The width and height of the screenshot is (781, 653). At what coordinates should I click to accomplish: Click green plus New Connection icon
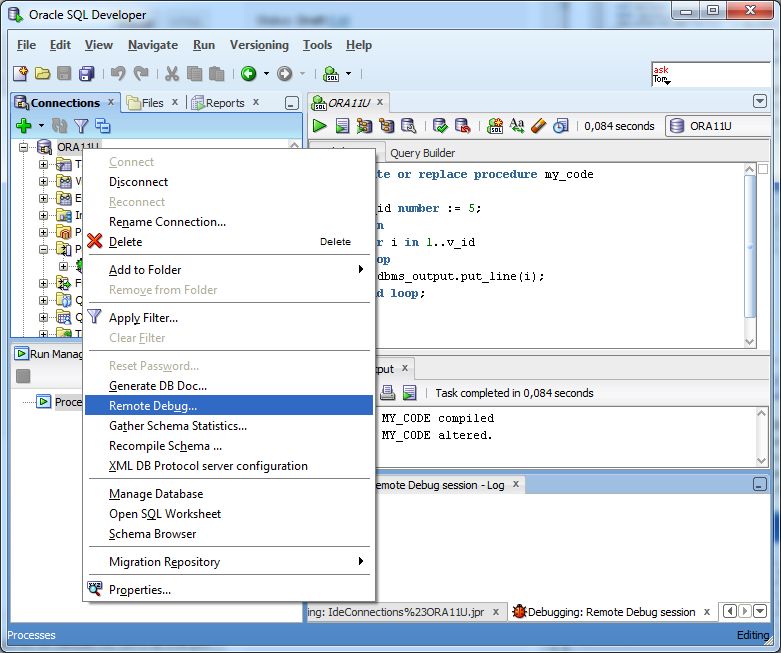[23, 126]
